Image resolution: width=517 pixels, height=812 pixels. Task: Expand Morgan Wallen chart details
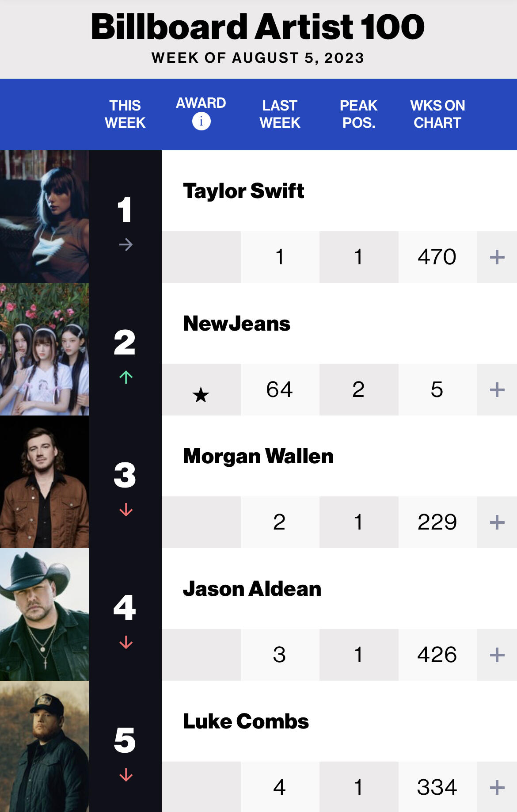click(x=497, y=522)
